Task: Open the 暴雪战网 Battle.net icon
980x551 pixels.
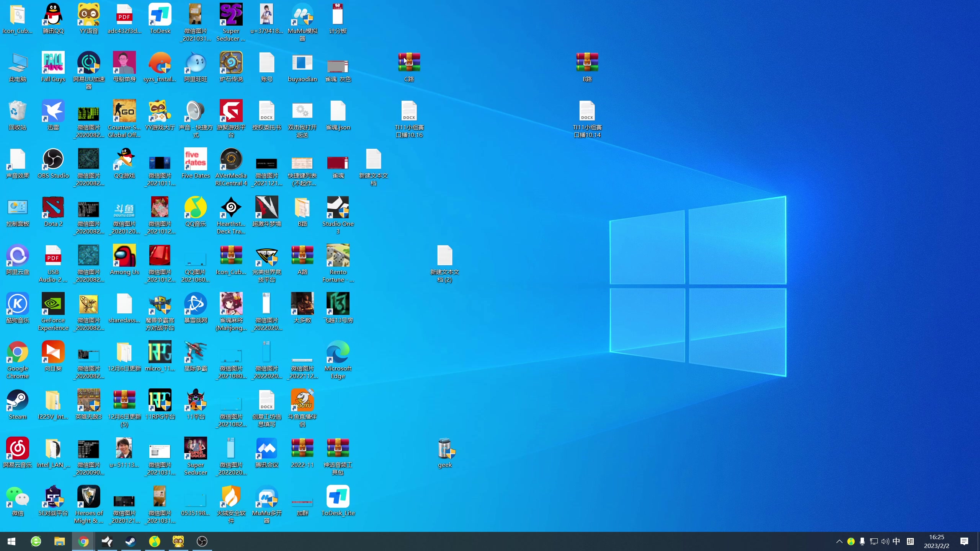Action: click(x=196, y=308)
